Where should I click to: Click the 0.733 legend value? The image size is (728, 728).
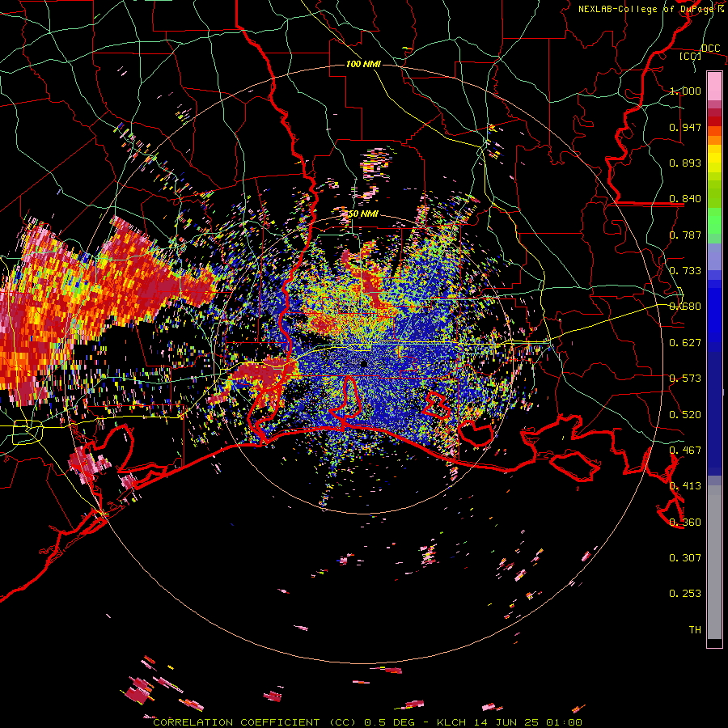click(685, 271)
